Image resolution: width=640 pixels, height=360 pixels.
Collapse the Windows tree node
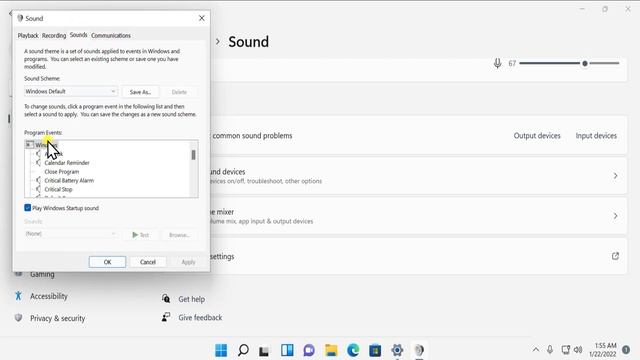click(x=29, y=144)
